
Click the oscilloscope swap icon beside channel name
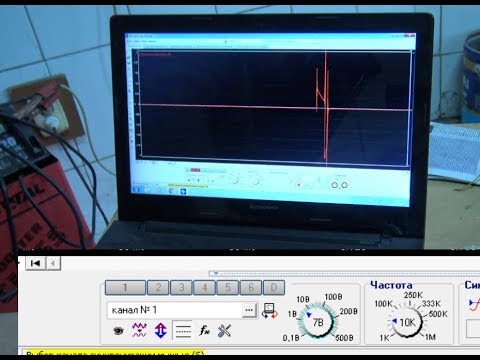click(x=270, y=311)
